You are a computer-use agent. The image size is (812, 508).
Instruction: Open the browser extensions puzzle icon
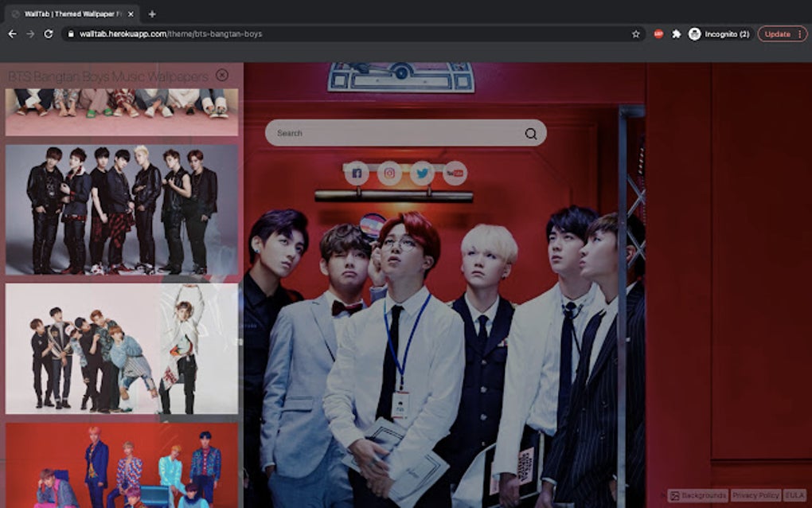678,34
